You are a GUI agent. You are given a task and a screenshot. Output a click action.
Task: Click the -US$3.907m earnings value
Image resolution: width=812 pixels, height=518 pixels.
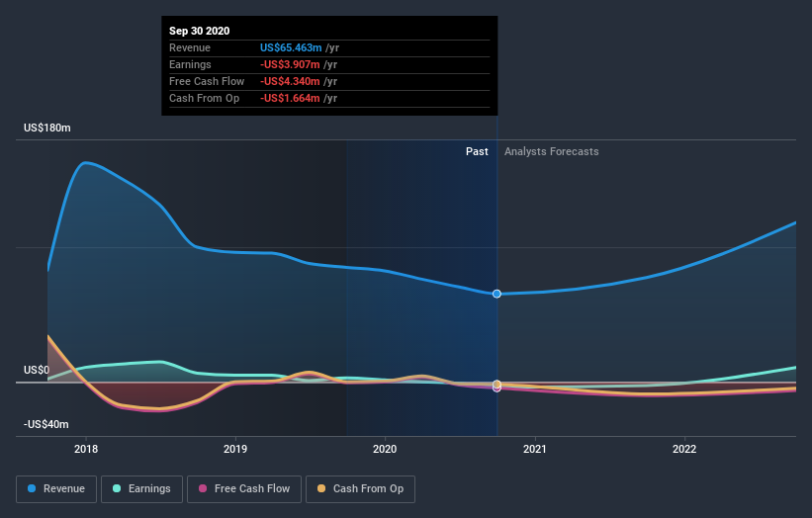[290, 64]
